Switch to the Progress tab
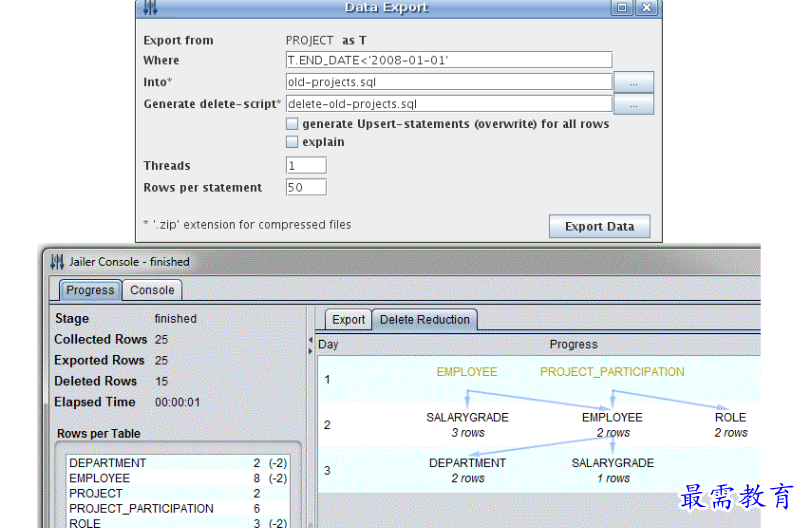The image size is (802, 528). click(90, 290)
